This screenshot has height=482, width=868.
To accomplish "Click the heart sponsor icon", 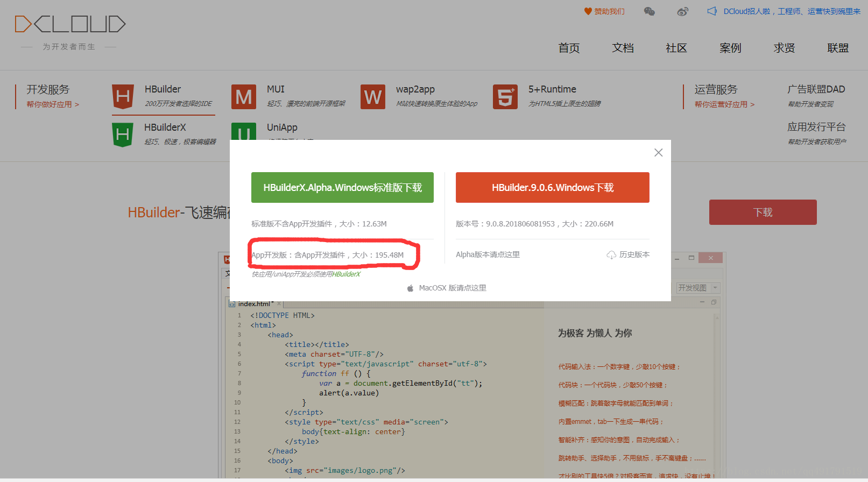I will pyautogui.click(x=588, y=11).
